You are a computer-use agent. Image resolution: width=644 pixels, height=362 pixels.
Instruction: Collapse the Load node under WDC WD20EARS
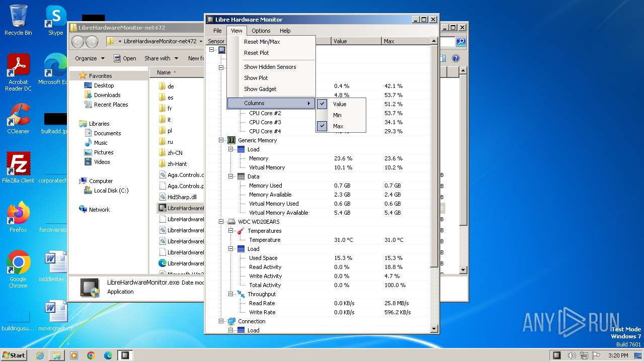(230, 249)
